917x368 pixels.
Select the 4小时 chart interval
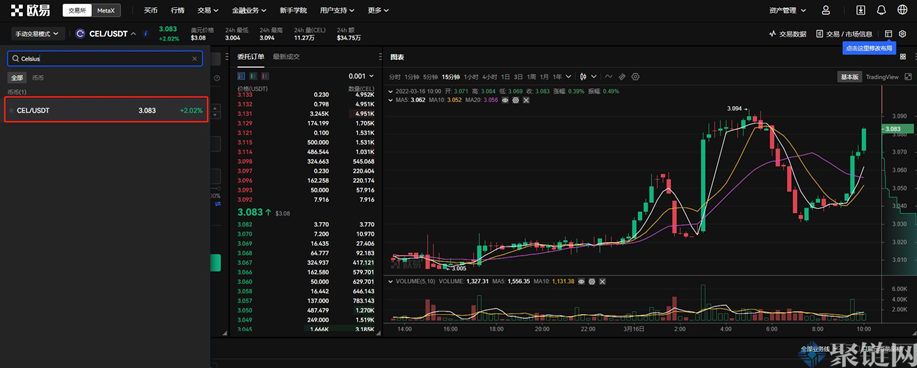point(489,77)
